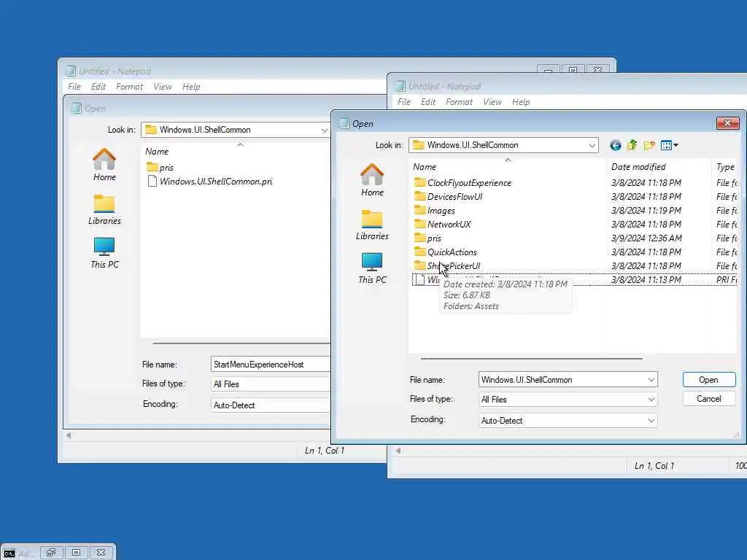Image resolution: width=747 pixels, height=560 pixels.
Task: Select This PC in the back Open dialog sidebar
Action: (x=104, y=253)
